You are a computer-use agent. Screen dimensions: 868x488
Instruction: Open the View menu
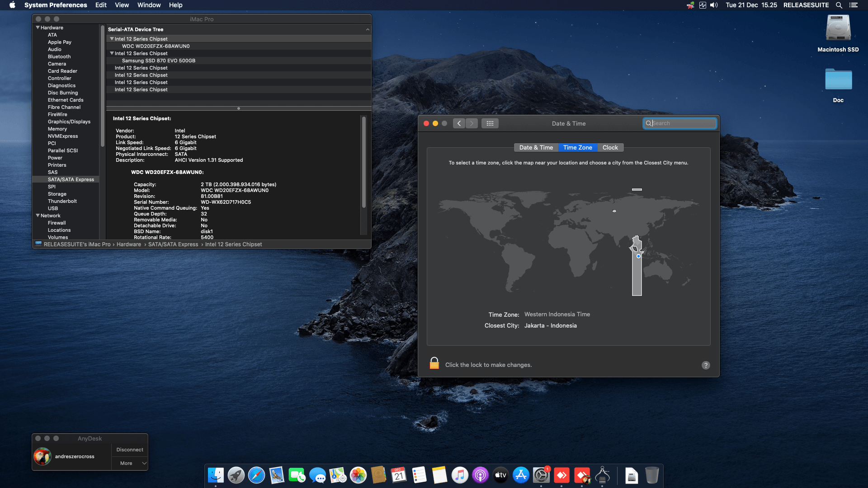point(122,5)
